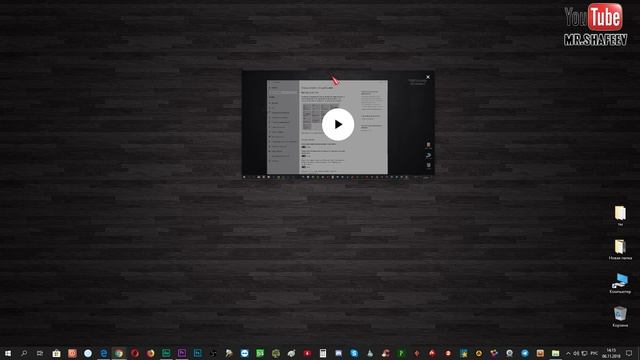Screen dimensions: 640x360
Task: Close the video preview popup
Action: pos(428,77)
